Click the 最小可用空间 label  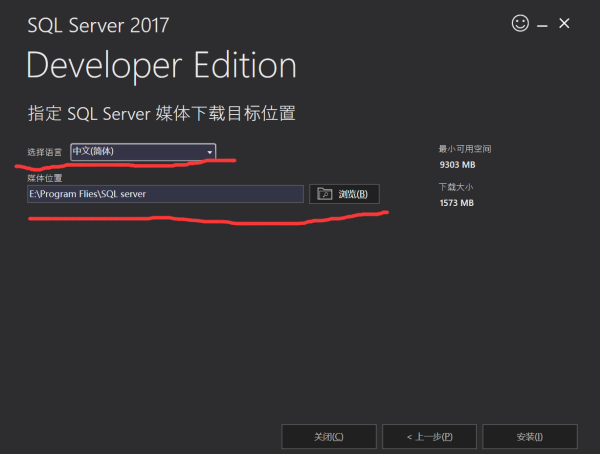pos(465,149)
